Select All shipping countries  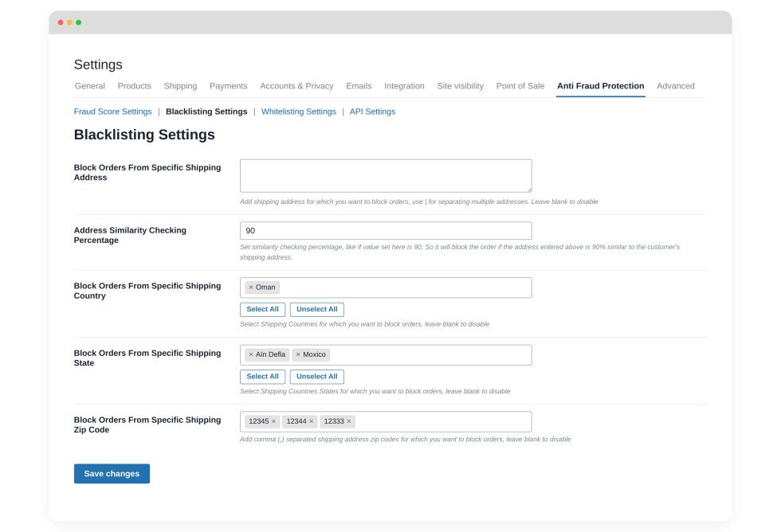(x=262, y=309)
